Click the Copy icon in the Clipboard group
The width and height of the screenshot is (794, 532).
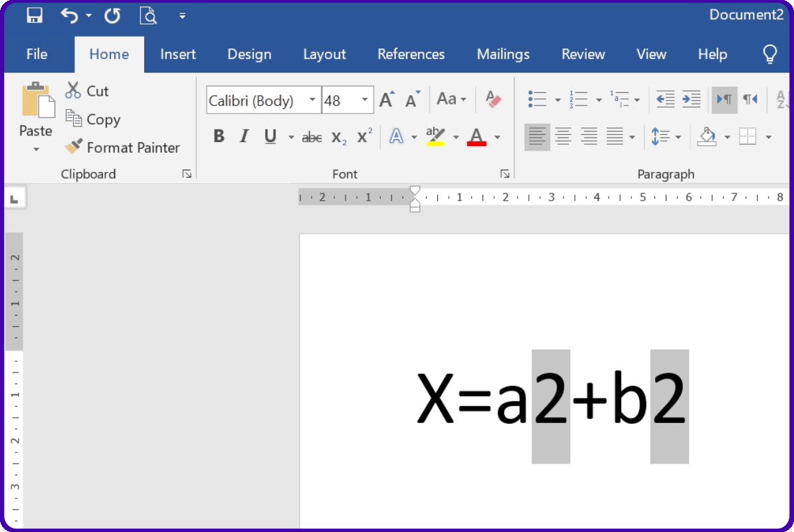click(75, 120)
